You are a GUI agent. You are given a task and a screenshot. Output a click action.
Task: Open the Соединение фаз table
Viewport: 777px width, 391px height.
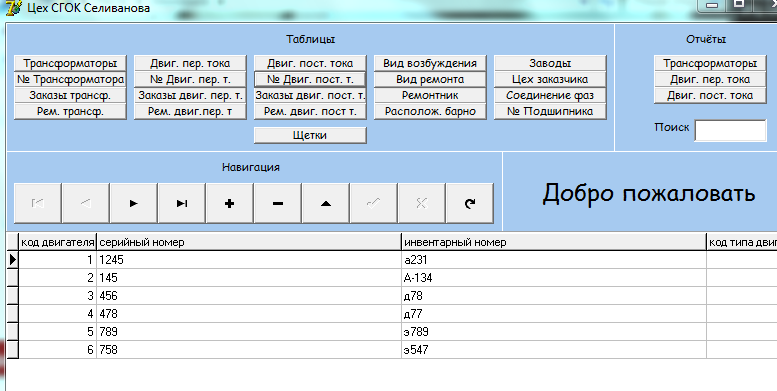click(550, 95)
